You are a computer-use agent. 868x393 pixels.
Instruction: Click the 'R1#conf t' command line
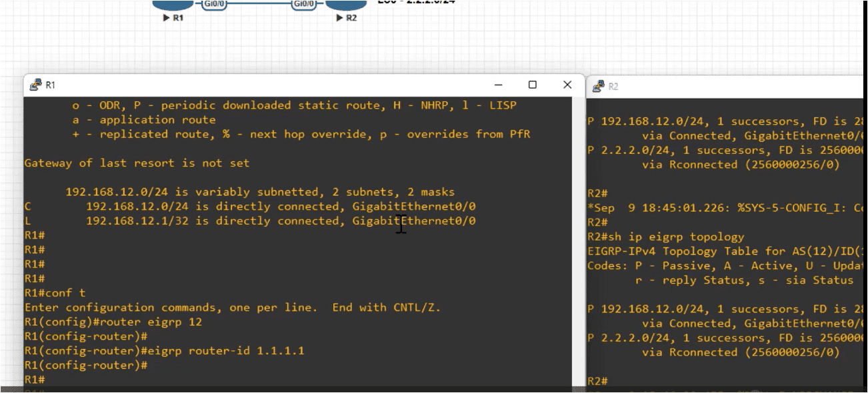pyautogui.click(x=55, y=293)
